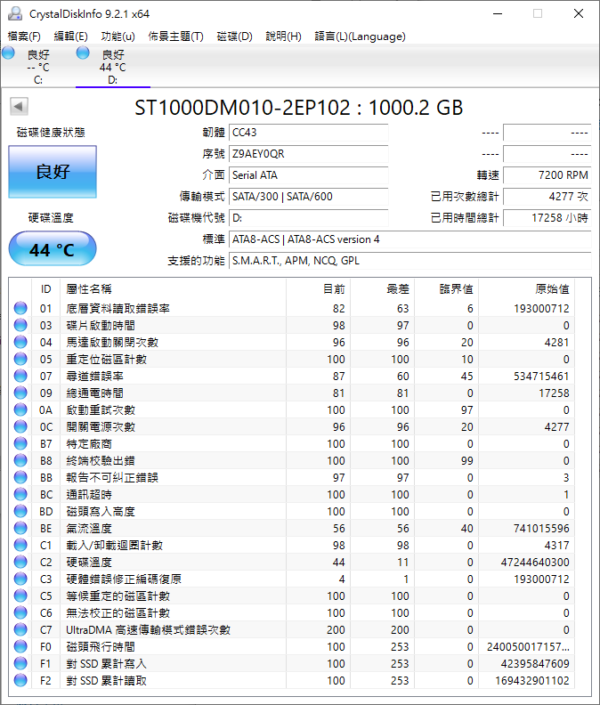Viewport: 600px width, 705px height.
Task: Click the rotation rate value 7200 RPM
Action: [547, 175]
